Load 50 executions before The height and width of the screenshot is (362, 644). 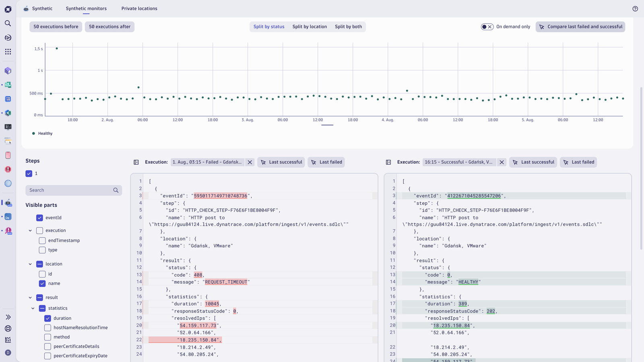(56, 27)
